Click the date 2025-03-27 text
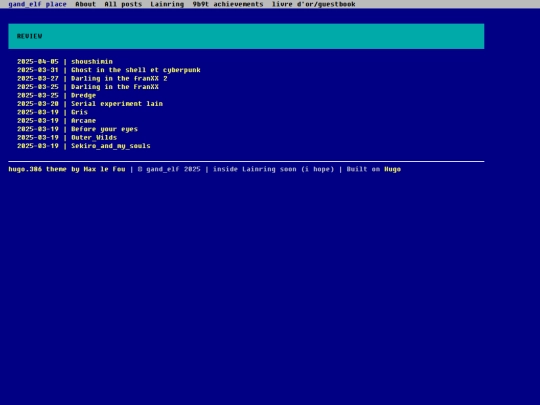 click(x=38, y=79)
